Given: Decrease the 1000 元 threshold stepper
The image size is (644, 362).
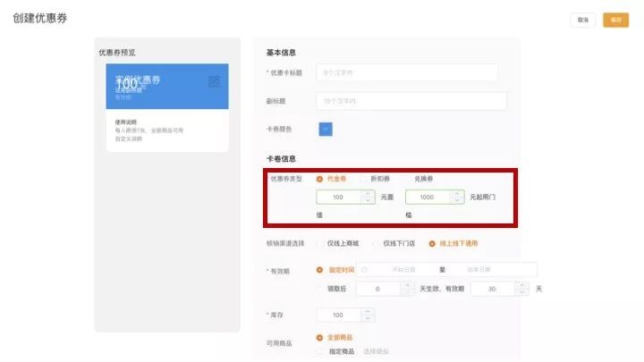Looking at the screenshot, I should click(458, 201).
